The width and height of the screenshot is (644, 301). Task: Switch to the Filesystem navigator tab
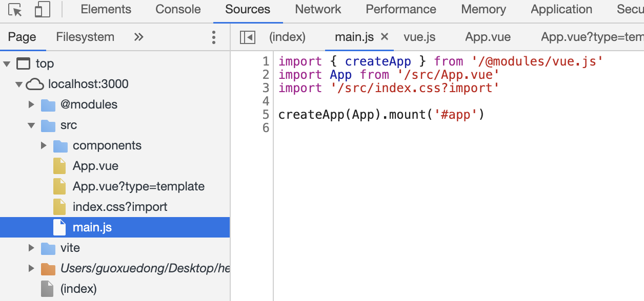(x=85, y=37)
